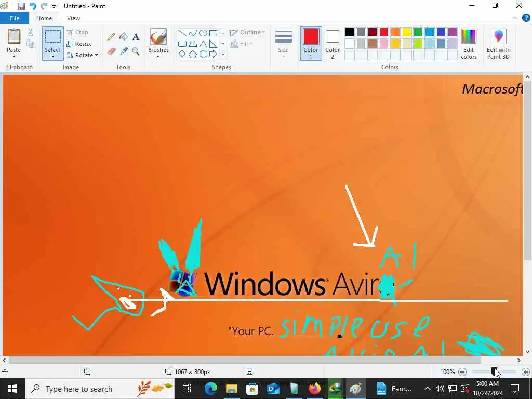Choose the Oval shape
Viewport: 532px width, 399px height.
(x=203, y=33)
